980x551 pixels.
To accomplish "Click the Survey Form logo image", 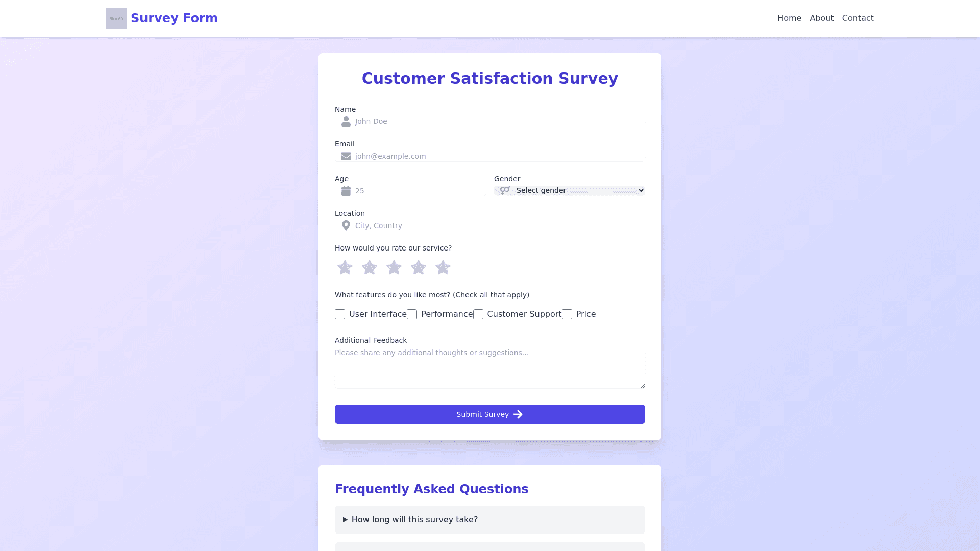I will tap(116, 18).
